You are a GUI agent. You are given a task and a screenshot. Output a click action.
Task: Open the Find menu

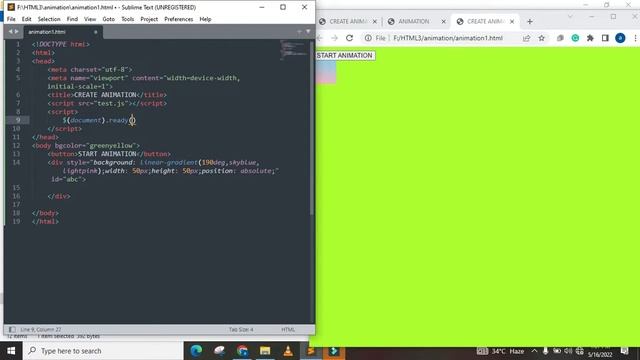coord(72,19)
